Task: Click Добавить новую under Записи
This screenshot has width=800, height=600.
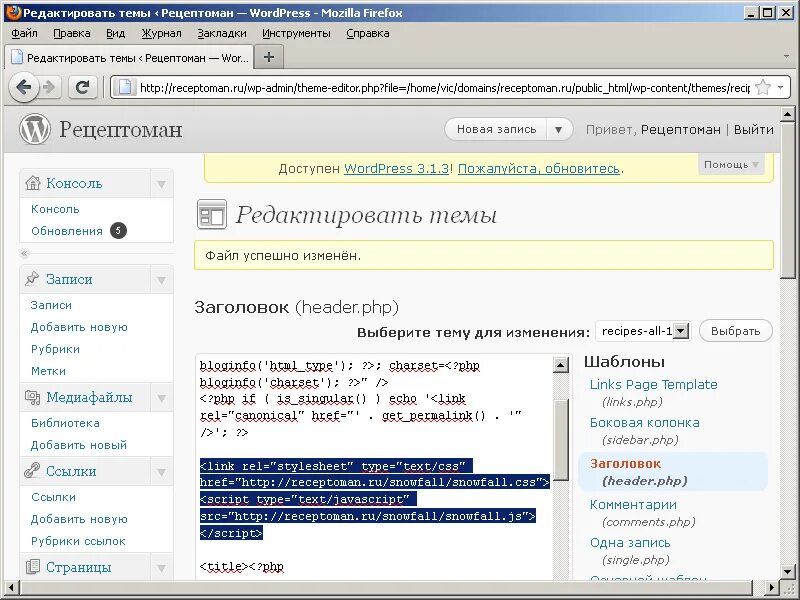Action: coord(79,327)
